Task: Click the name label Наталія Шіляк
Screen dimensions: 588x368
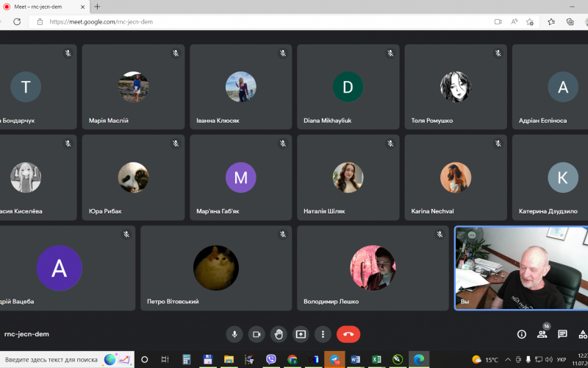Action: click(324, 211)
